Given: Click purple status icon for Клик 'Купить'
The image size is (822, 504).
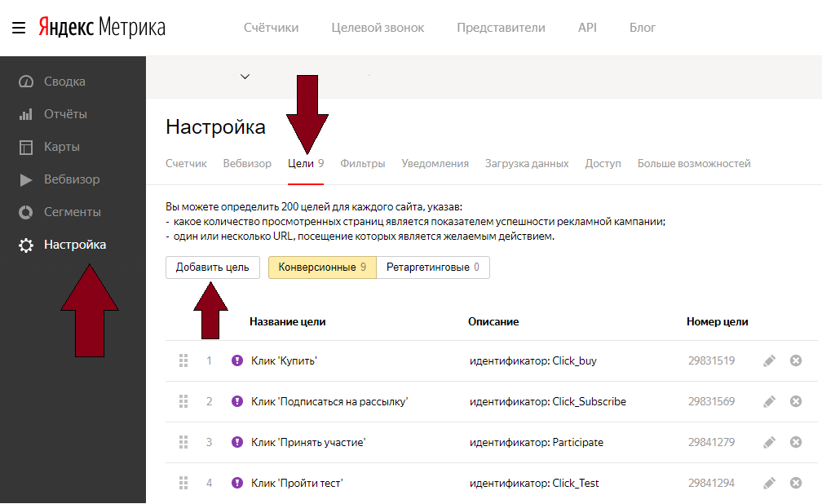Looking at the screenshot, I should 237,360.
